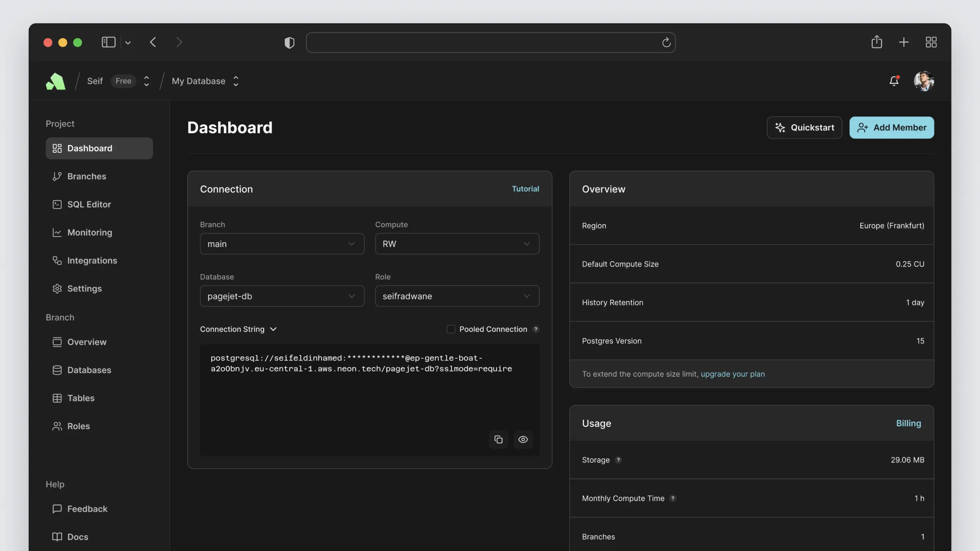The height and width of the screenshot is (551, 980).
Task: Click the Add Member button
Action: 892,127
